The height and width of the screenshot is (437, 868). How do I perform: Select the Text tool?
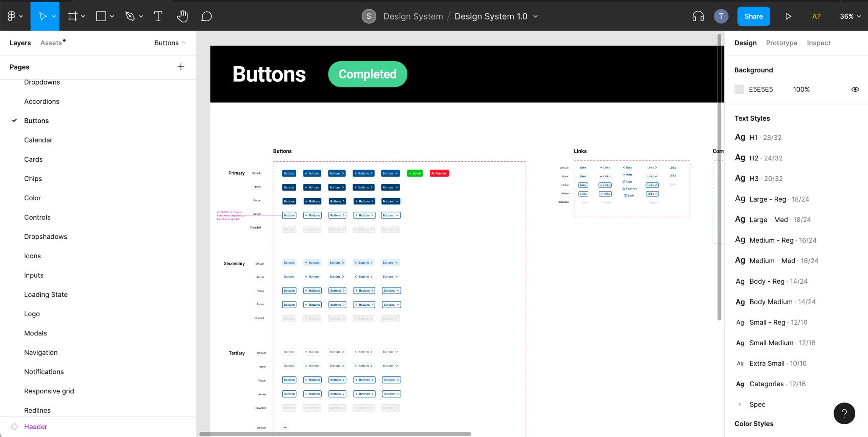(158, 16)
